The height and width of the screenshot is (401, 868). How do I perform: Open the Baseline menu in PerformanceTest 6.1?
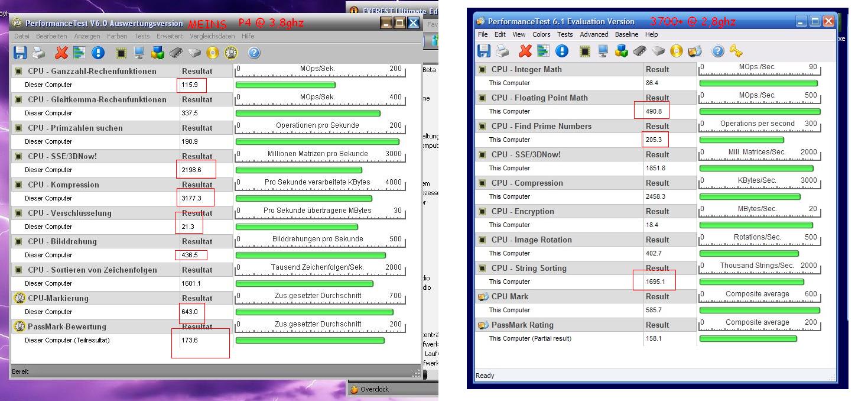point(626,34)
